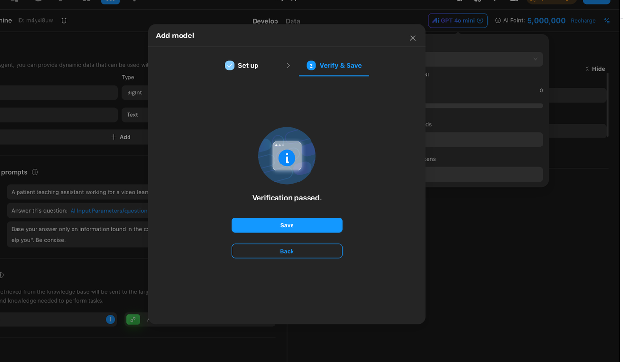This screenshot has width=623, height=364.
Task: Select the Verify & Save step tab
Action: pos(334,65)
